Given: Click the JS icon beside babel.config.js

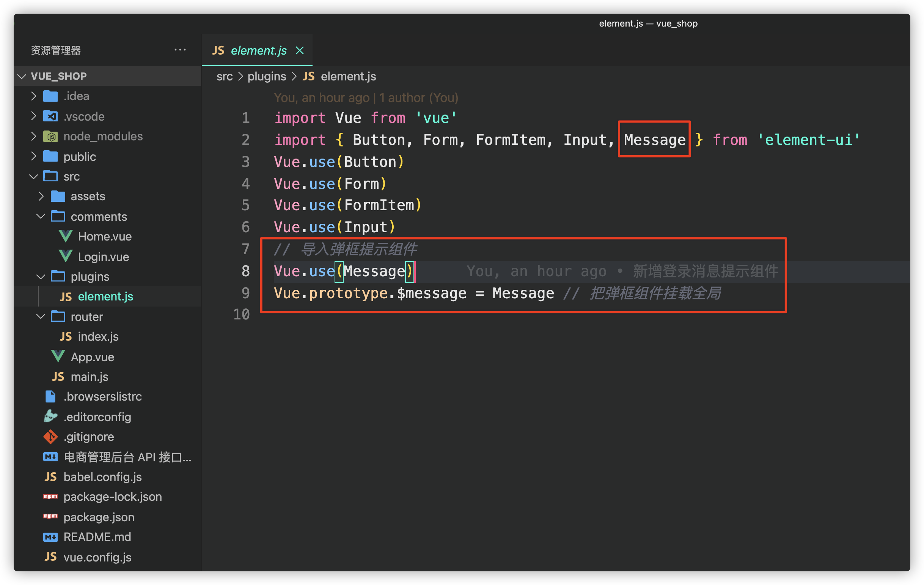Looking at the screenshot, I should click(x=50, y=476).
